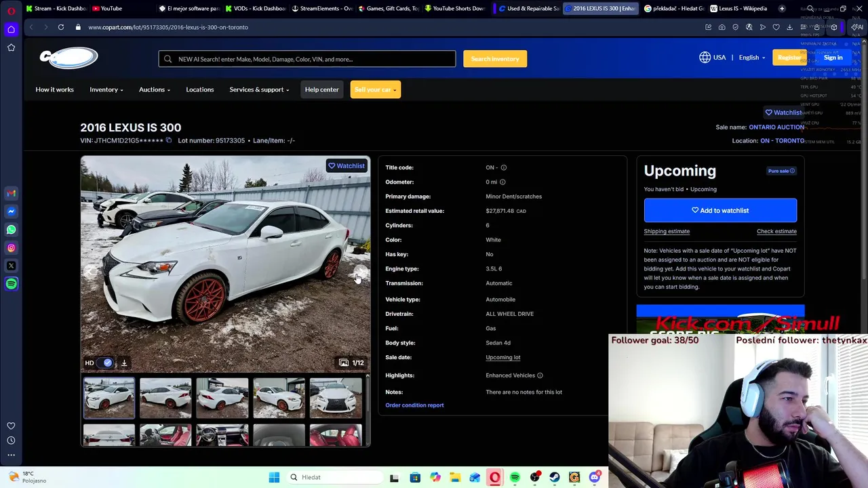This screenshot has height=488, width=868.
Task: Open Spotify from the taskbar
Action: click(x=515, y=477)
